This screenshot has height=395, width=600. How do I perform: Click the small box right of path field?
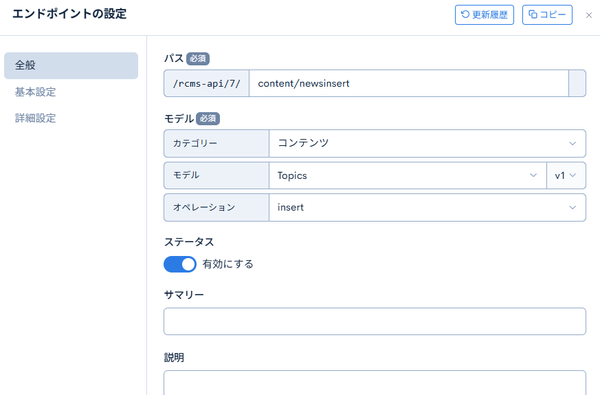click(x=577, y=83)
